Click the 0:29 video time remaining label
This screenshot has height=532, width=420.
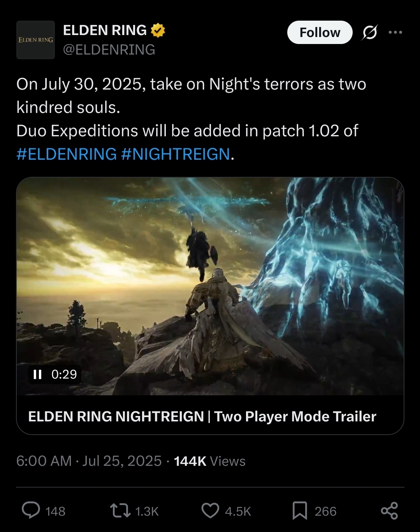click(64, 374)
